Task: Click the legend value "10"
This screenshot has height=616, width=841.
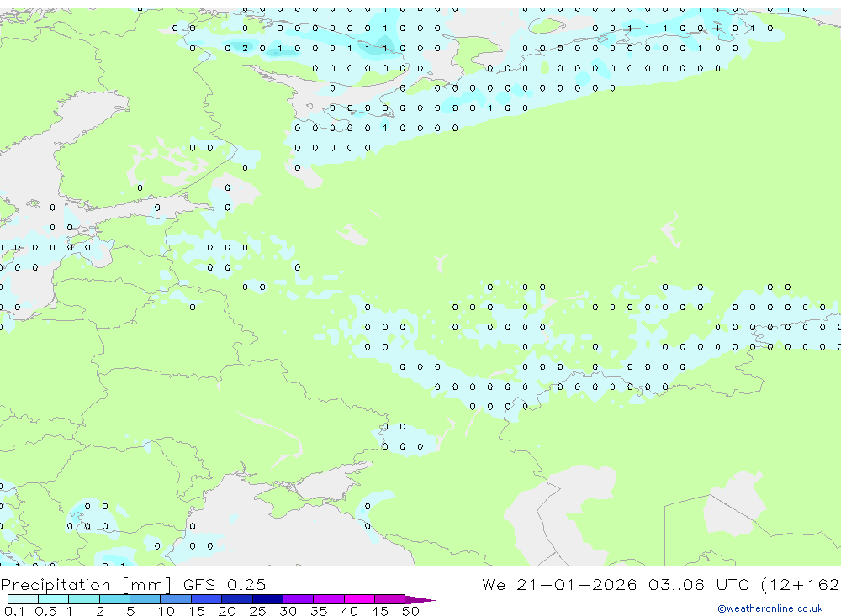Action: pos(167,611)
